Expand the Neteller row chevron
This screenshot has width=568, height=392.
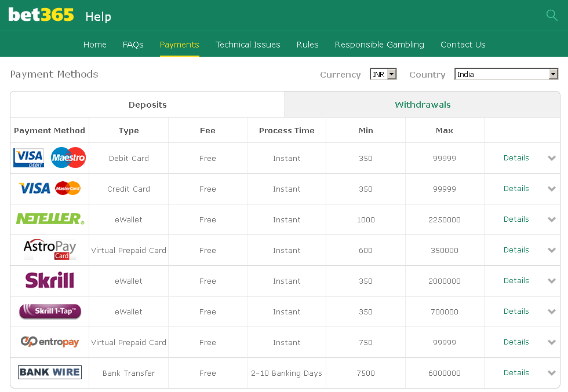(552, 219)
